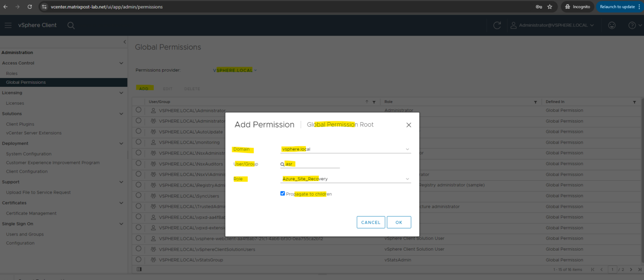Click the CANCEL button
The image size is (644, 280).
point(371,222)
